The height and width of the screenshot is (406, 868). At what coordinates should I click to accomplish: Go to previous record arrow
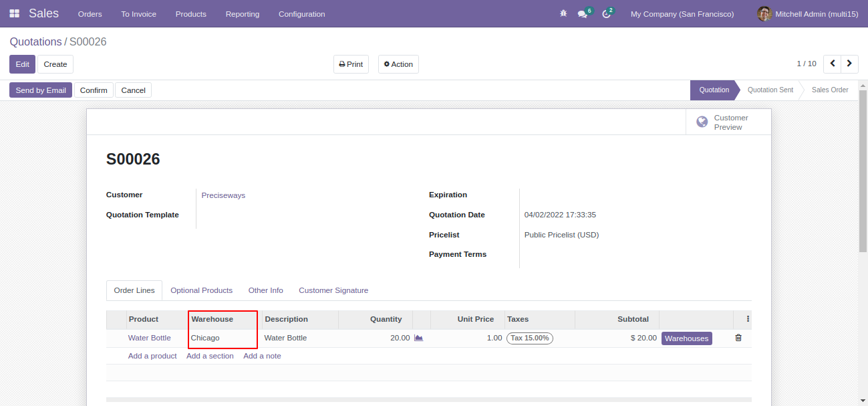832,64
